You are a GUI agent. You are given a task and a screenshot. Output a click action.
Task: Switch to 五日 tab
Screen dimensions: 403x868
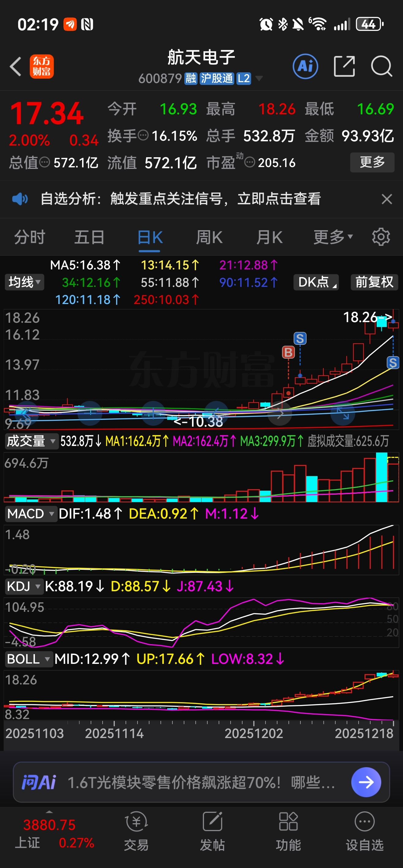pyautogui.click(x=89, y=237)
